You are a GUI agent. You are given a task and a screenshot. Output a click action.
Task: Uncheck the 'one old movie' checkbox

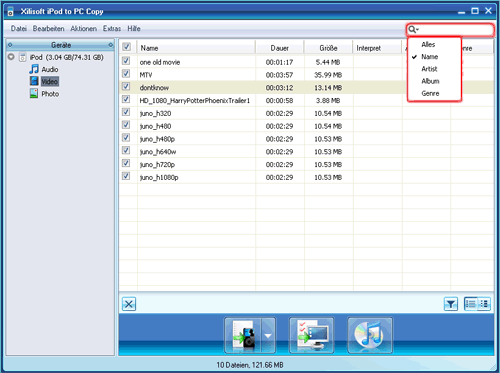[126, 61]
